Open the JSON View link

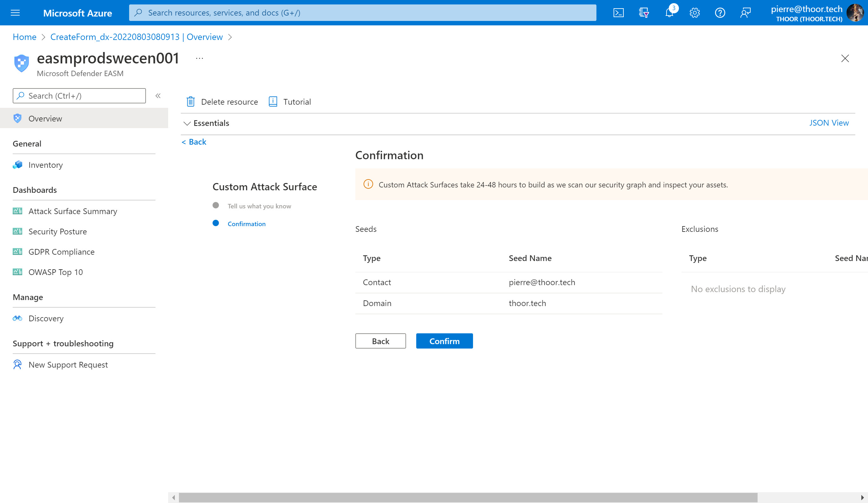point(829,123)
